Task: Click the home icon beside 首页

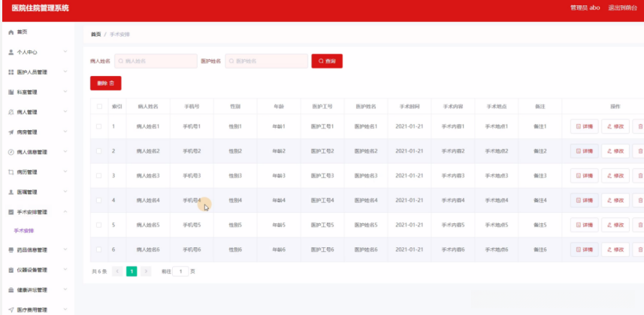Action: tap(11, 32)
